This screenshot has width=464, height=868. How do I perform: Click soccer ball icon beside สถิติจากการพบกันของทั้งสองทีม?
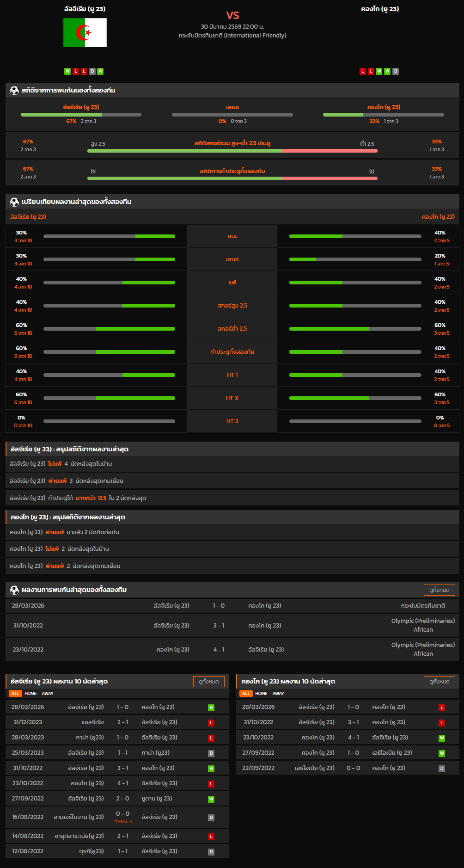[x=14, y=91]
